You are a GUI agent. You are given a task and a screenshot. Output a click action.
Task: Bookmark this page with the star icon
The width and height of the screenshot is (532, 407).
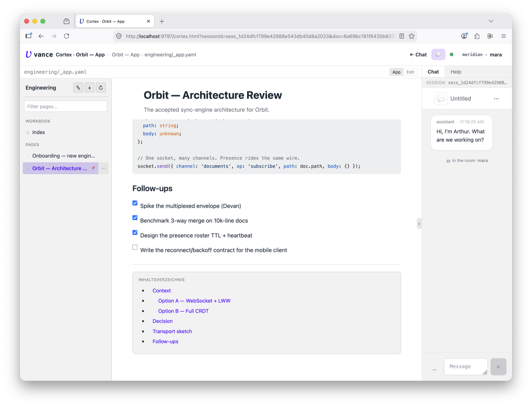(412, 36)
